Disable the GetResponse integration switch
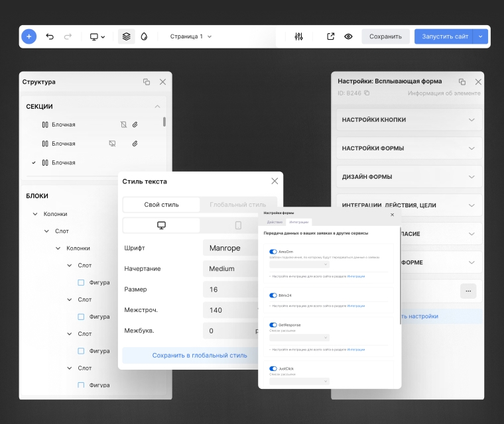The height and width of the screenshot is (424, 504). (273, 325)
